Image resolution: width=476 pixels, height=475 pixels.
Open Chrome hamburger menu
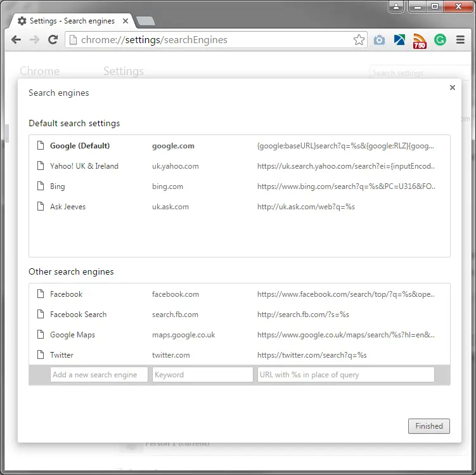[460, 40]
